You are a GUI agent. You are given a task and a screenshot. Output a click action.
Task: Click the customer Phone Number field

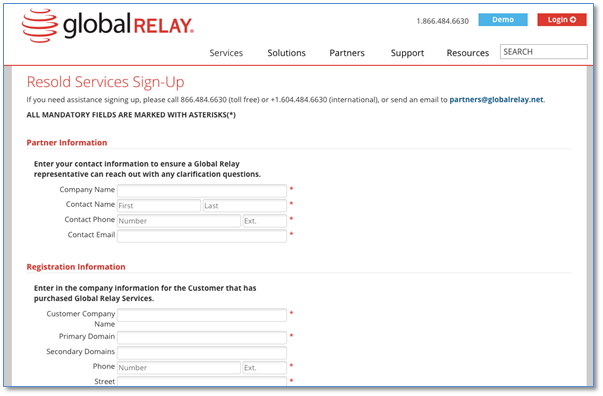point(179,368)
